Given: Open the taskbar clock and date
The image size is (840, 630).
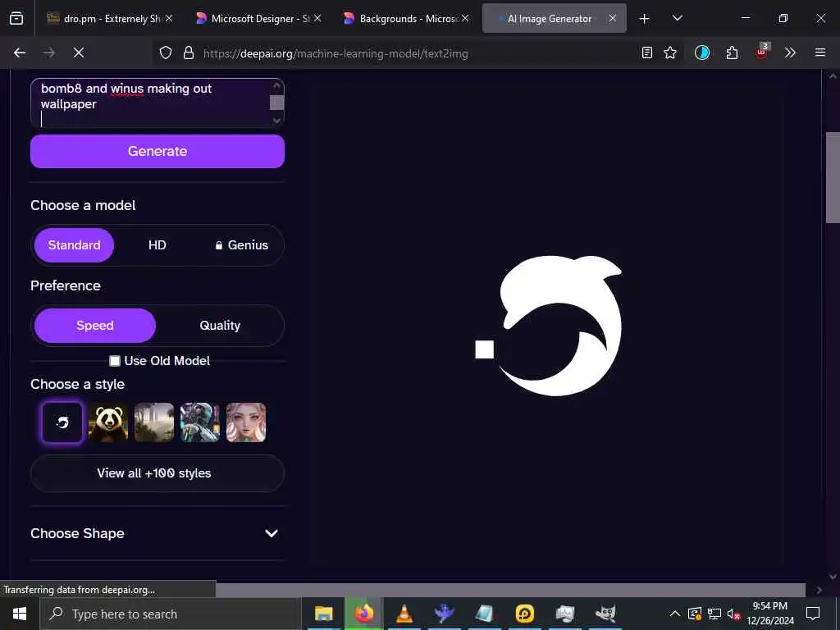Looking at the screenshot, I should (x=770, y=614).
